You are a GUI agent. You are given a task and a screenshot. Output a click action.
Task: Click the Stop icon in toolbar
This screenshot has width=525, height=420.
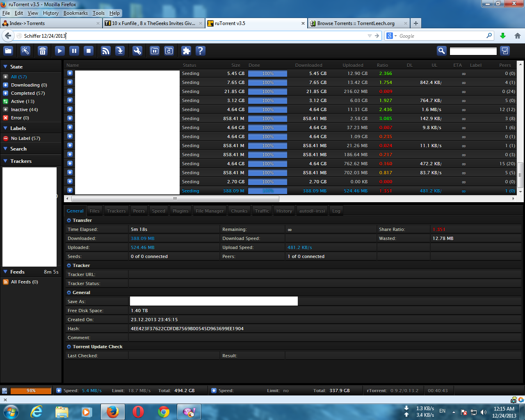(89, 51)
